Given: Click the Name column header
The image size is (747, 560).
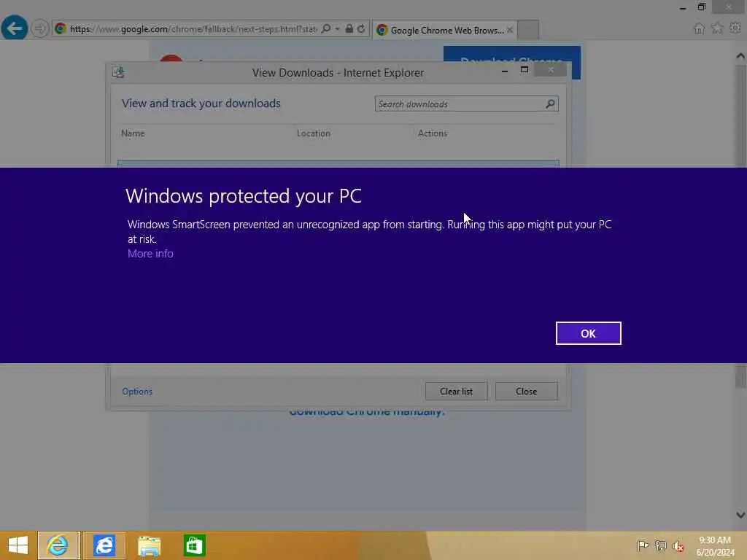Looking at the screenshot, I should tap(133, 133).
